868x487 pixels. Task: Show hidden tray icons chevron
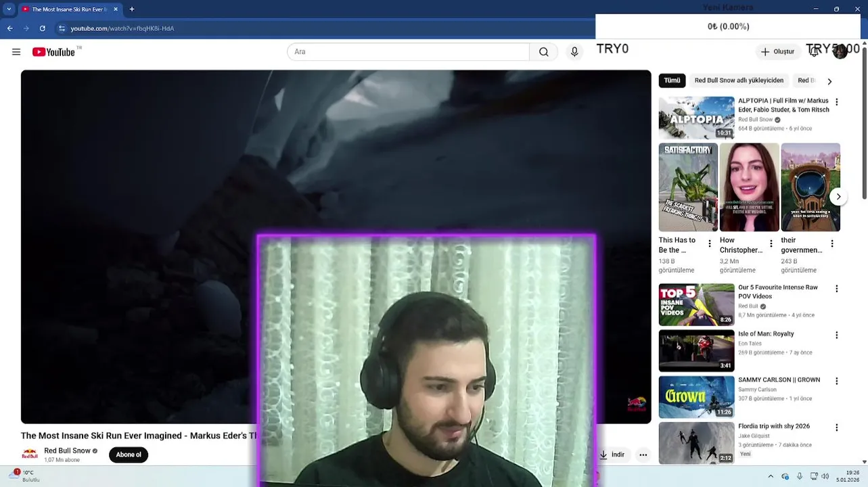[771, 476]
